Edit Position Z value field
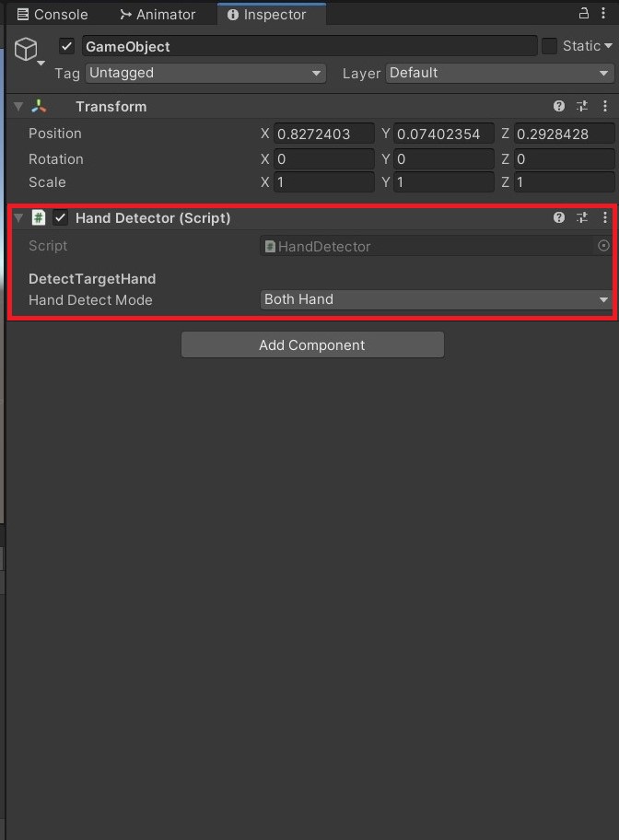The width and height of the screenshot is (619, 840). (563, 134)
